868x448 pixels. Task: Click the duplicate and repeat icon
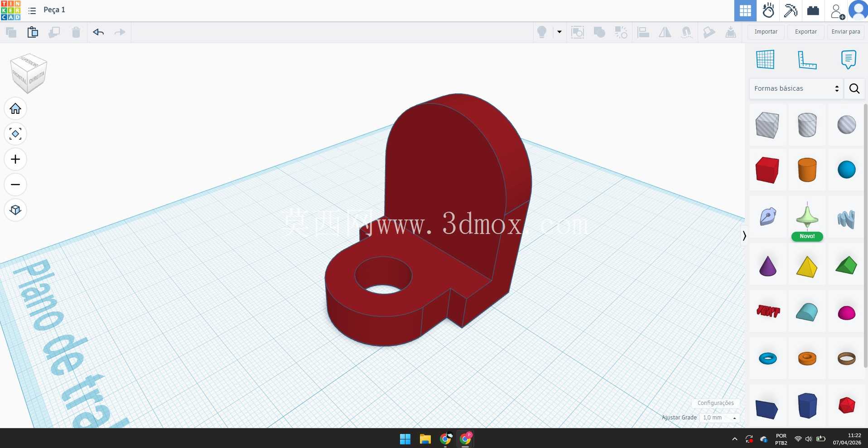pyautogui.click(x=54, y=32)
